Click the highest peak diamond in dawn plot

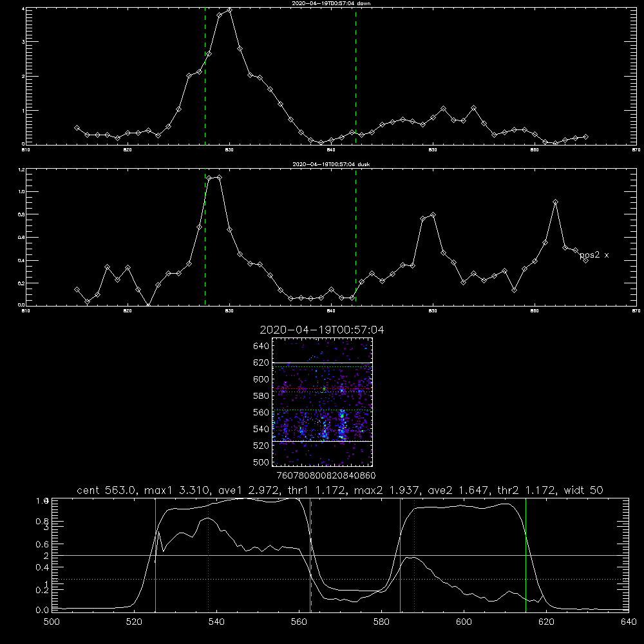point(229,10)
